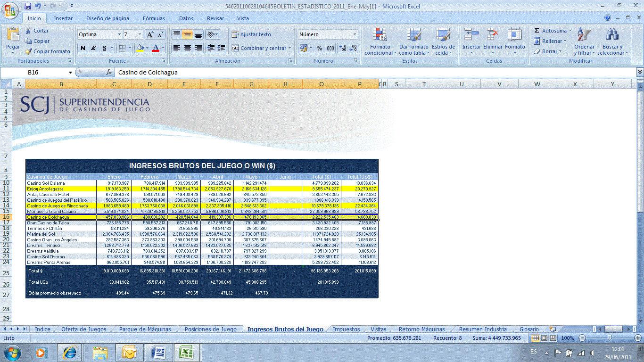
Task: Click the Cortar scissors command
Action: pos(37,31)
